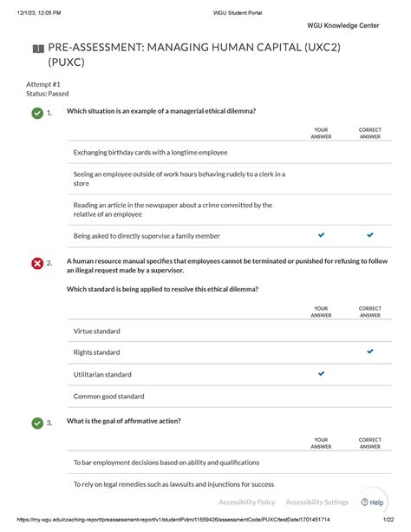Select 'To bar employment decisions based on ability'
Screen dimensions: 411x532
pyautogui.click(x=230, y=463)
